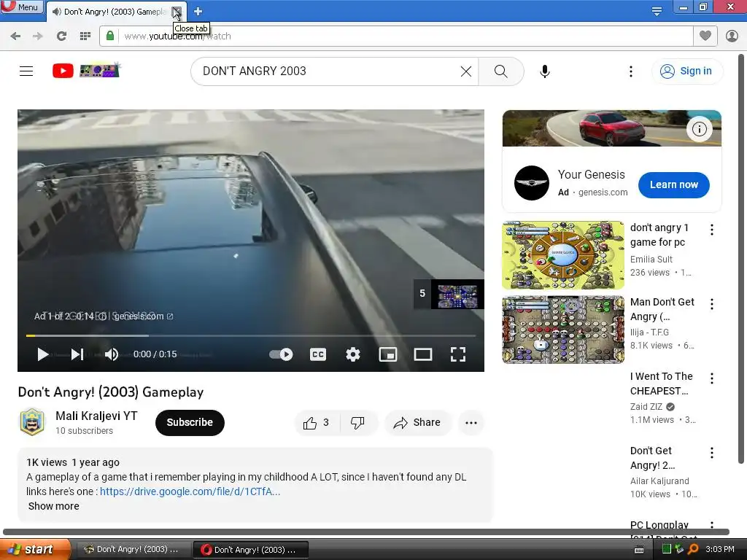
Task: Dislike the video
Action: pyautogui.click(x=357, y=422)
